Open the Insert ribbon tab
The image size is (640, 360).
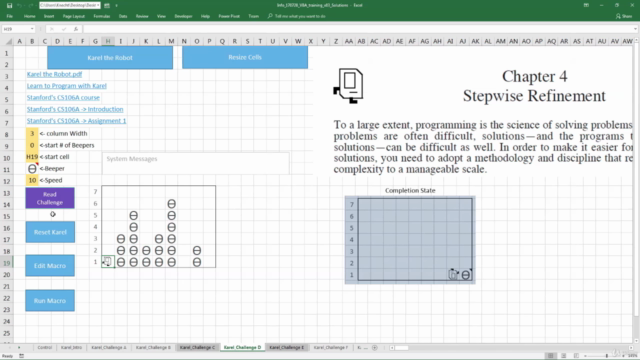pyautogui.click(x=49, y=16)
